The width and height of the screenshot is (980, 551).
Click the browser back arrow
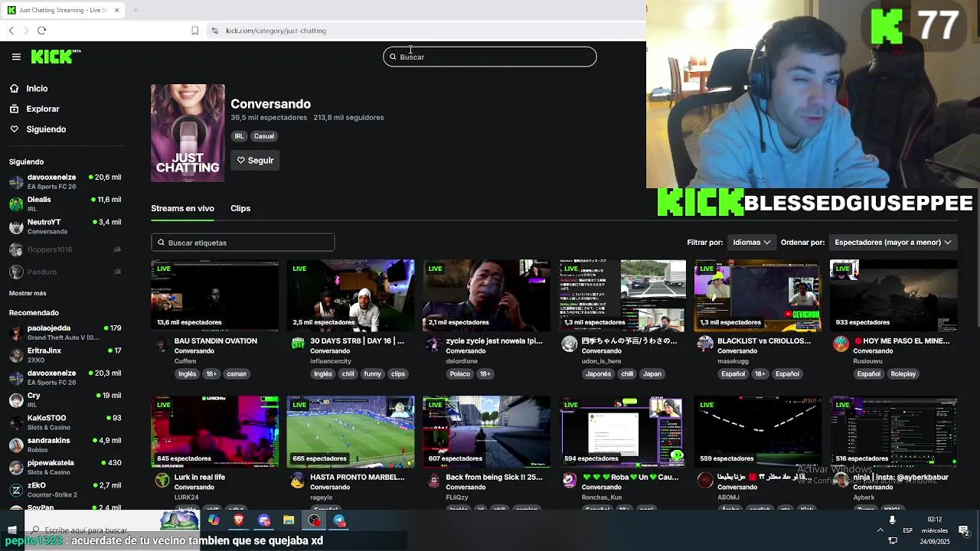pyautogui.click(x=11, y=31)
